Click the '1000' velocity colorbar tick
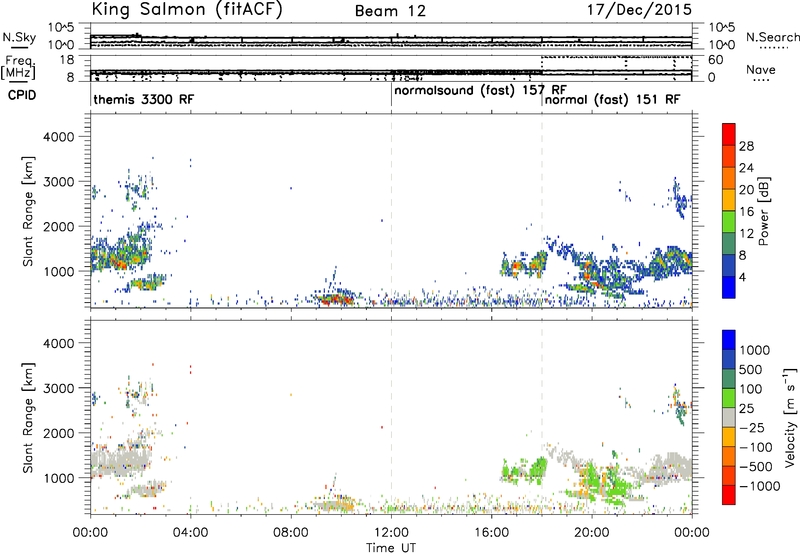This screenshot has width=800, height=554. click(x=755, y=350)
